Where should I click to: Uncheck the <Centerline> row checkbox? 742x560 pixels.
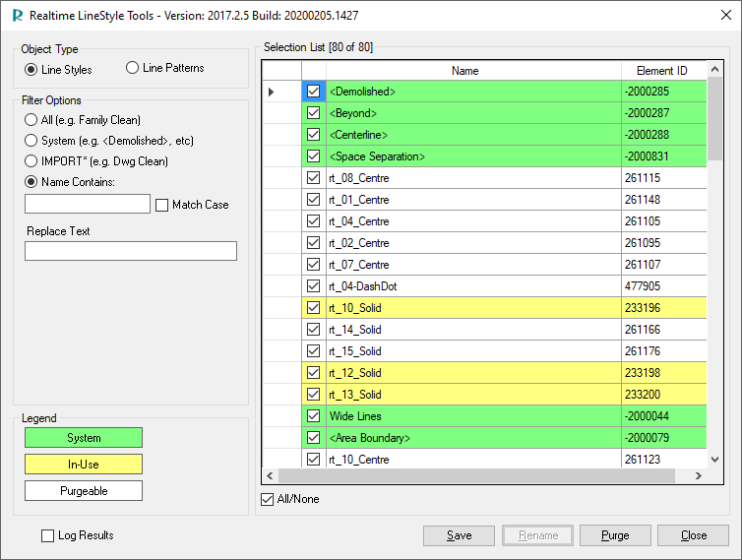click(313, 135)
